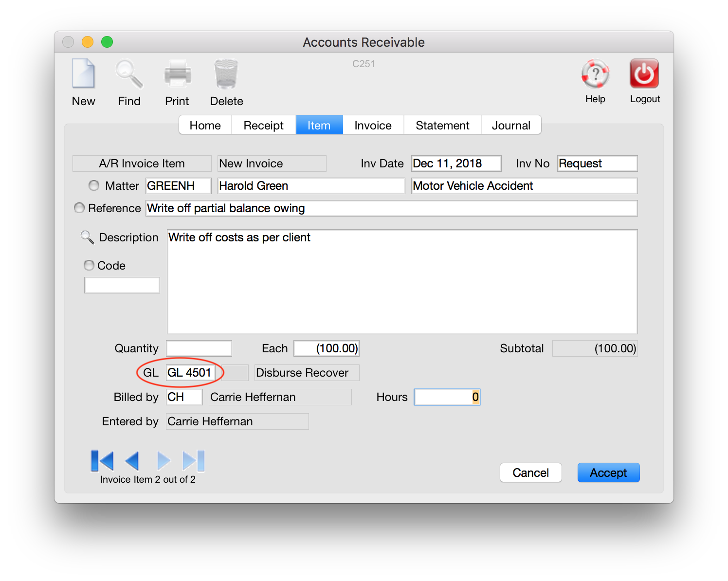
Task: Click the New document icon
Action: pos(83,73)
